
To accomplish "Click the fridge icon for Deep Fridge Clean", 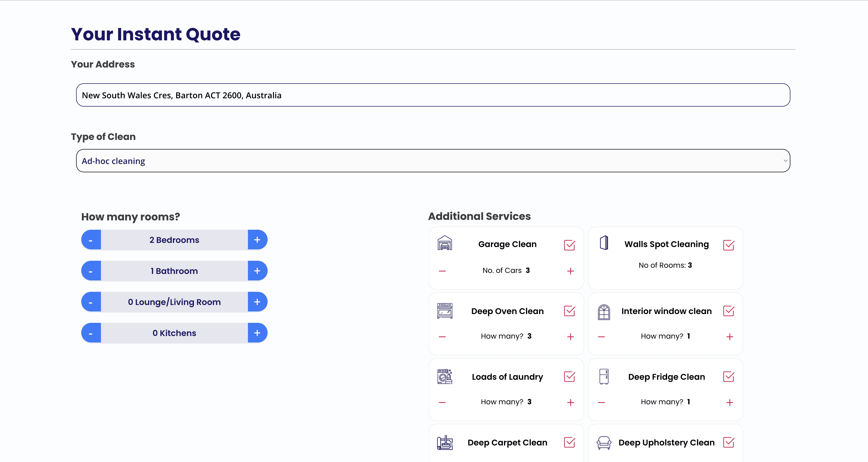I will click(x=604, y=376).
